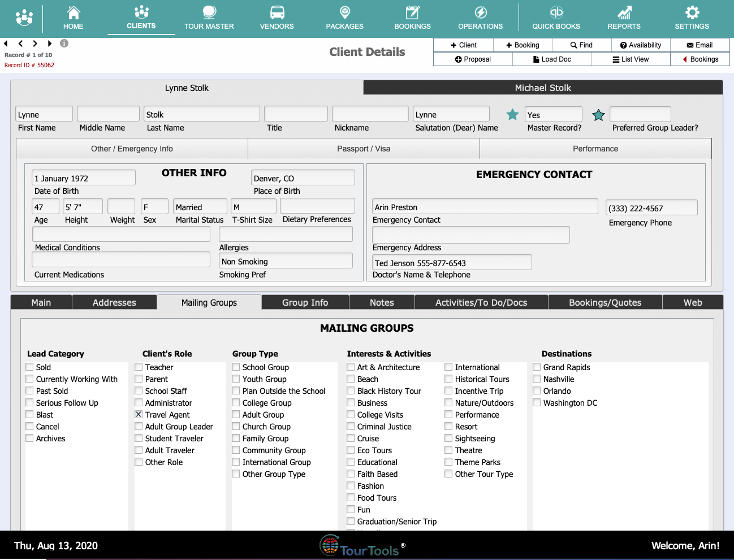The image size is (734, 560).
Task: Go to next record arrow
Action: coord(35,44)
